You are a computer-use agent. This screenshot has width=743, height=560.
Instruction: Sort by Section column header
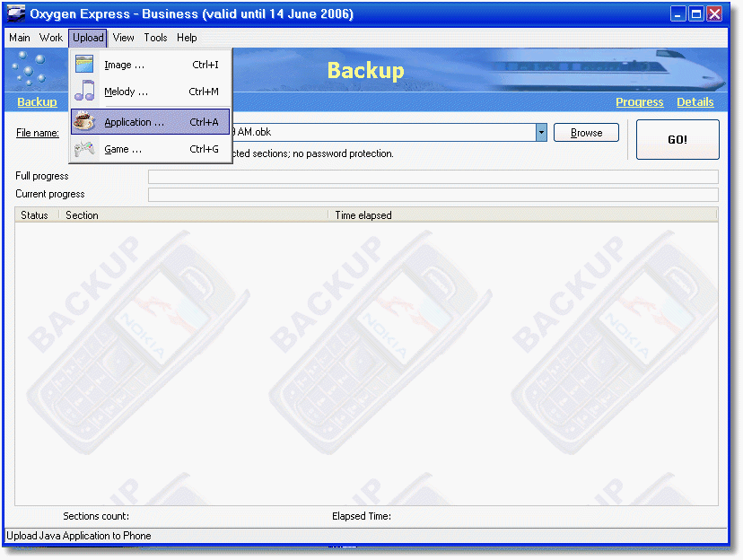coord(193,215)
